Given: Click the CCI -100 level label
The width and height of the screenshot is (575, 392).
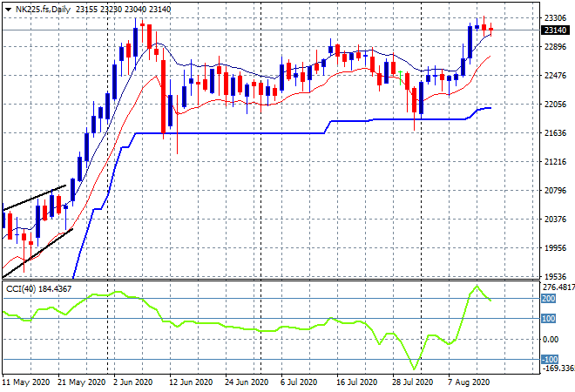Looking at the screenshot, I should coord(550,360).
